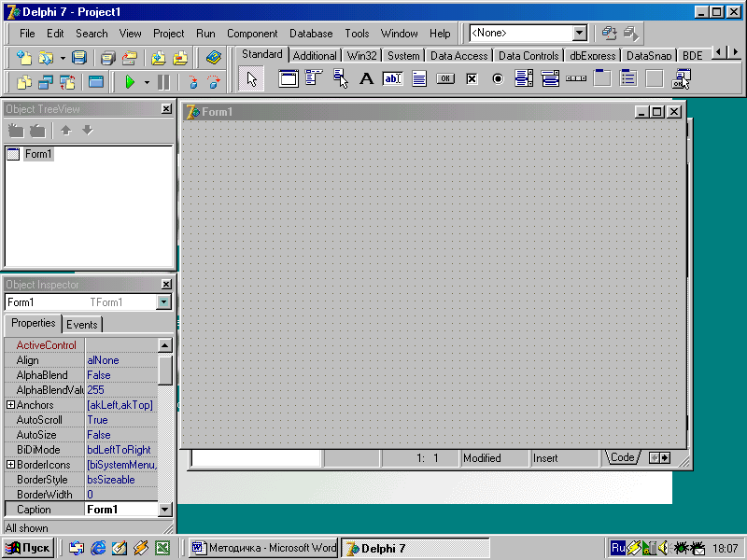Click the View Unit toolbar icon
The width and height of the screenshot is (747, 560).
tap(24, 82)
